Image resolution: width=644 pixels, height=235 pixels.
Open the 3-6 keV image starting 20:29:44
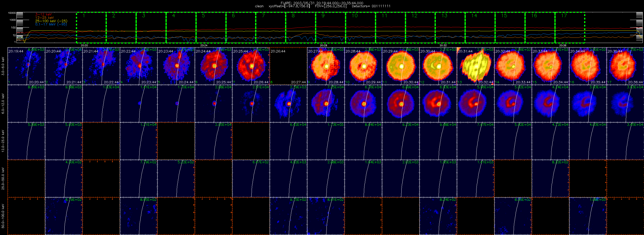pos(401,66)
